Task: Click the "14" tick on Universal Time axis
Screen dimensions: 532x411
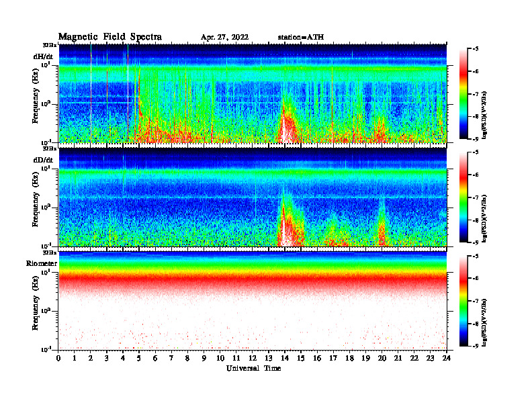Action: point(285,358)
